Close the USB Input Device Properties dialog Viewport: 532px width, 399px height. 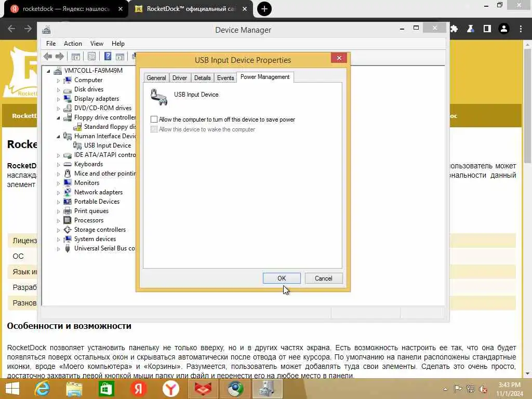coord(339,58)
